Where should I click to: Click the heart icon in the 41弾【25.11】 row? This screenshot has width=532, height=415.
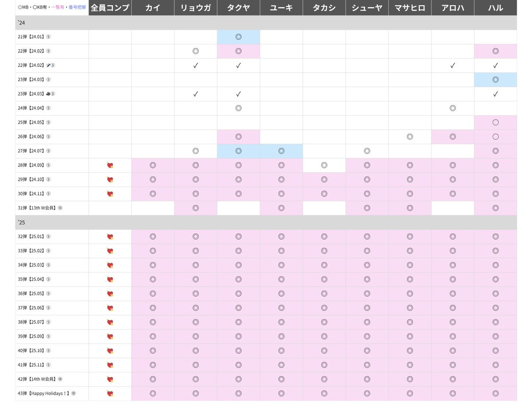110,365
